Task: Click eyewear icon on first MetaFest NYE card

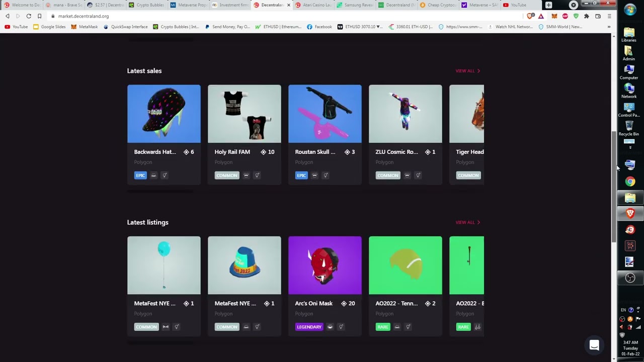Action: (166, 327)
